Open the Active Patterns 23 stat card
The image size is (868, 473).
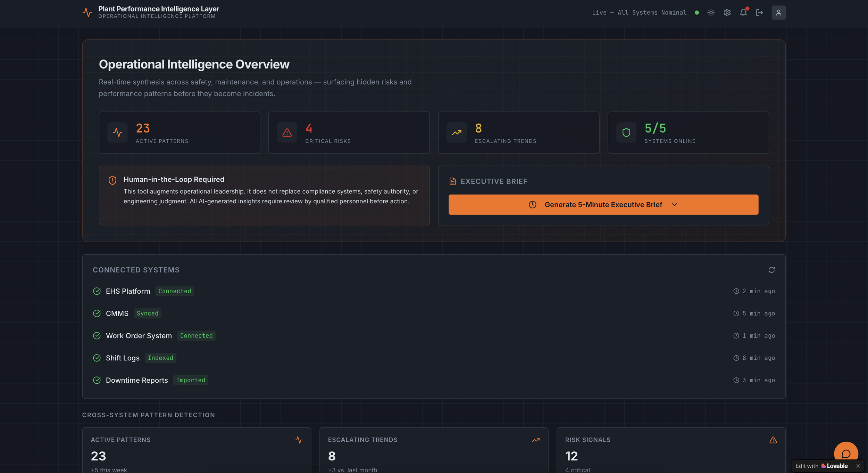[179, 132]
